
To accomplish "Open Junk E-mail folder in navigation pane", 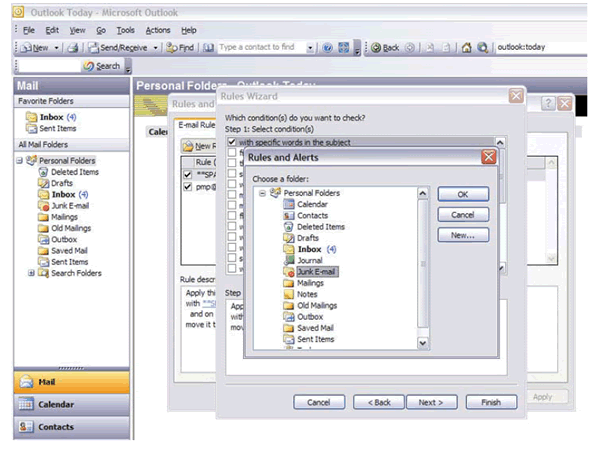I will click(64, 206).
